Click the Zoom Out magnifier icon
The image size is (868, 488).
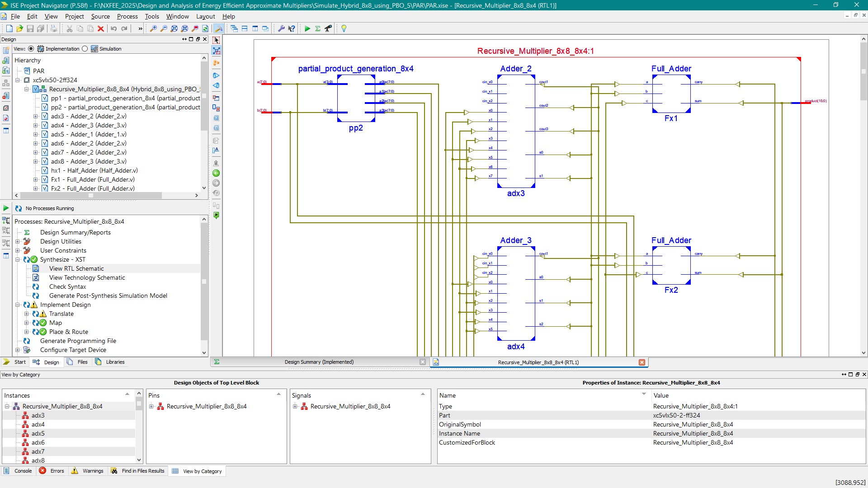[x=164, y=28]
